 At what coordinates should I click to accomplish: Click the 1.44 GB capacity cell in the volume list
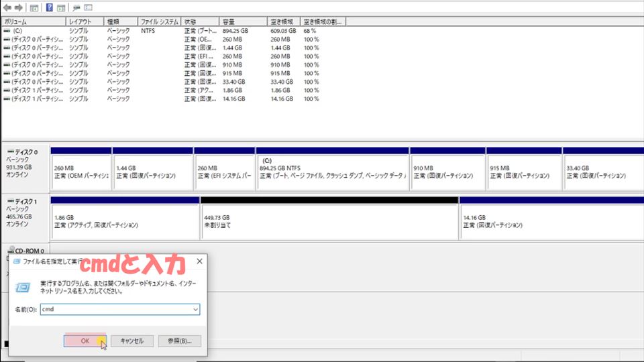click(x=233, y=48)
